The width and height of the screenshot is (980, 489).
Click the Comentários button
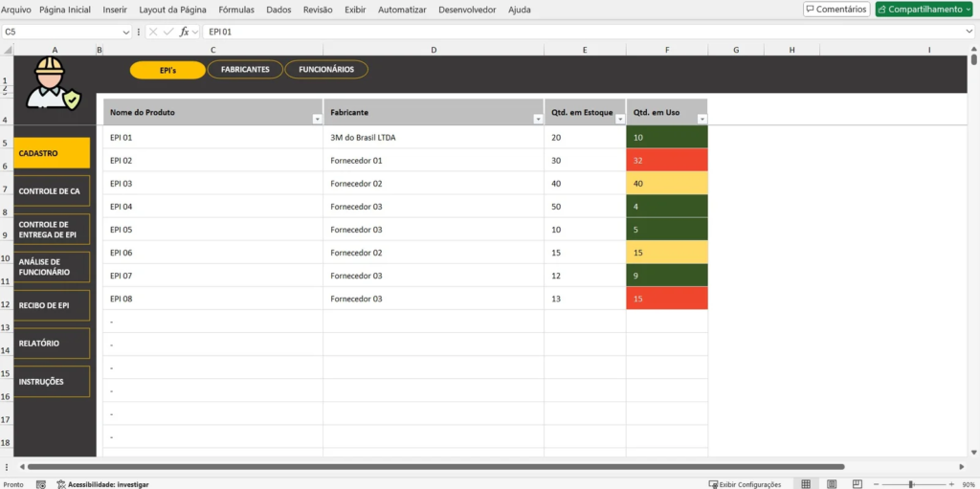click(836, 10)
